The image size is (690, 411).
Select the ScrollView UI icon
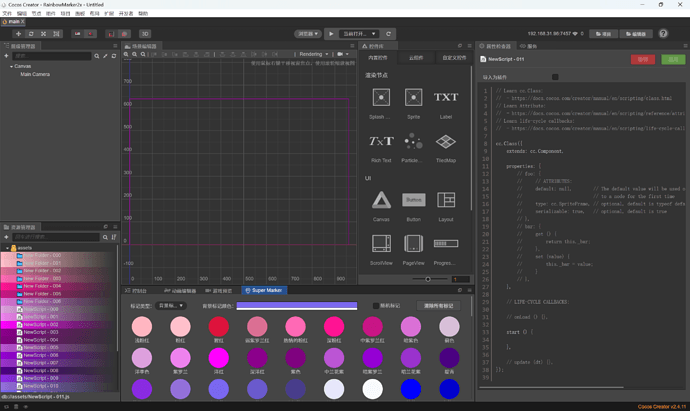381,243
